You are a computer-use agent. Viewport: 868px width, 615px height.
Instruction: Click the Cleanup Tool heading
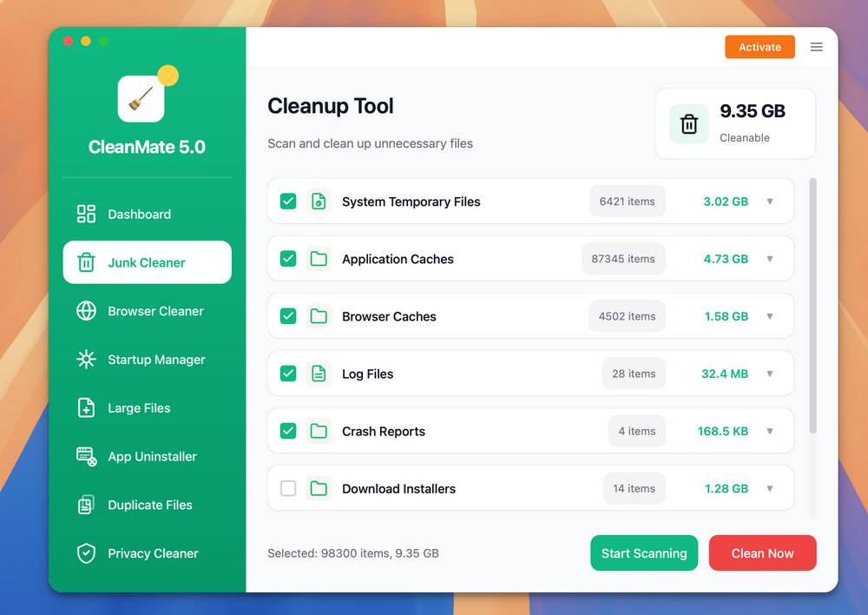coord(331,106)
